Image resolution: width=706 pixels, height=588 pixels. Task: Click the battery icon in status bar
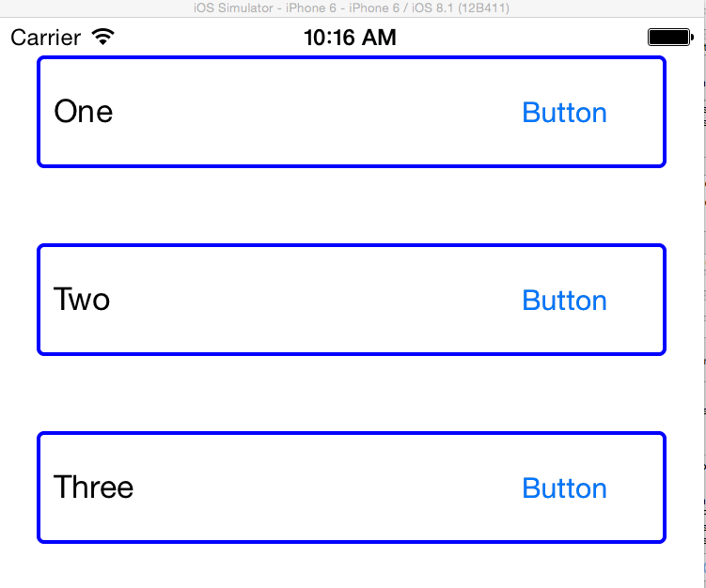(x=668, y=38)
